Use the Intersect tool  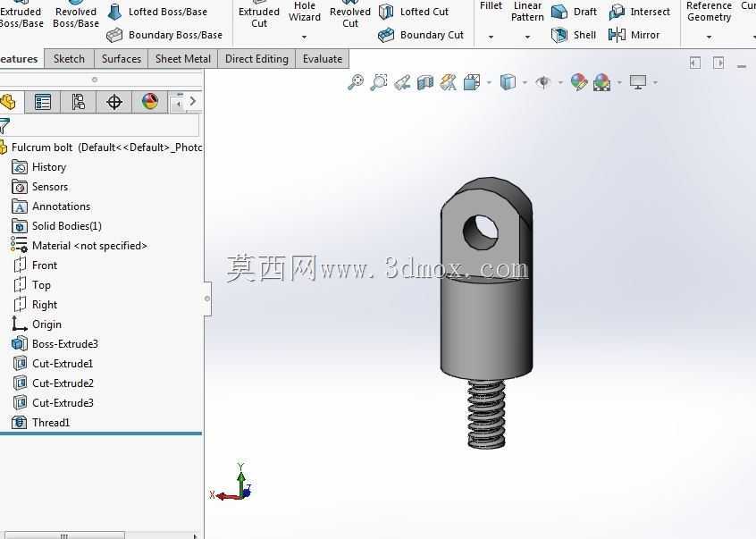point(639,12)
